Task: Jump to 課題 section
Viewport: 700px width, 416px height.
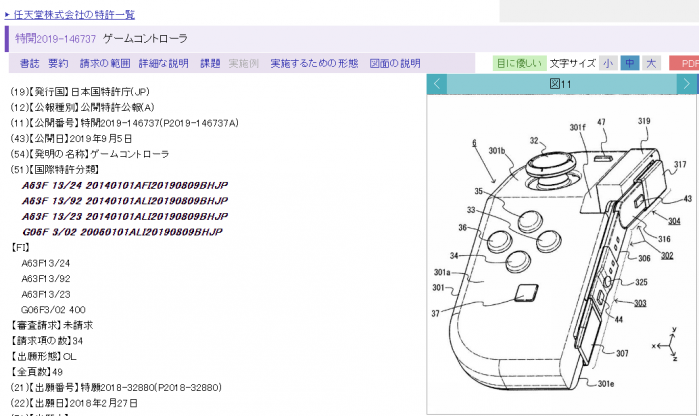Action: pos(210,63)
